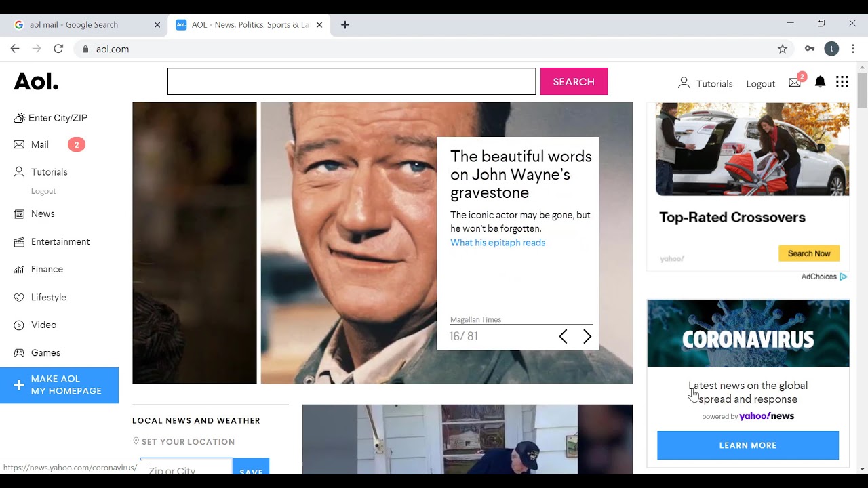Click the Entertainment clapperboard icon
868x488 pixels.
[x=19, y=241]
